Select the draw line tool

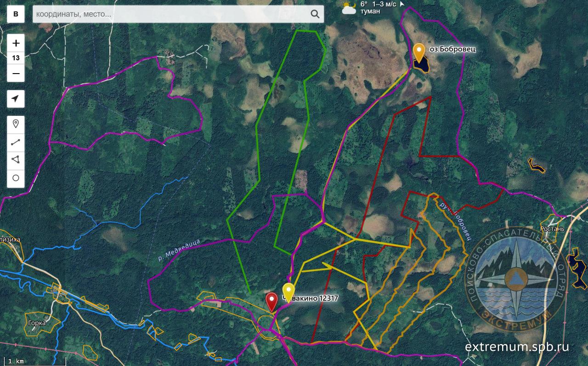(x=16, y=142)
